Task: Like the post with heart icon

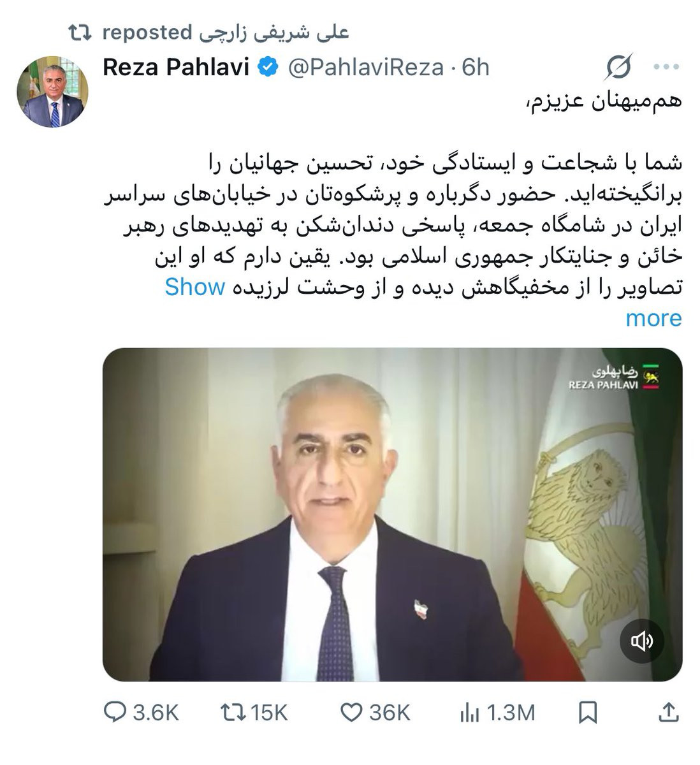Action: click(351, 712)
